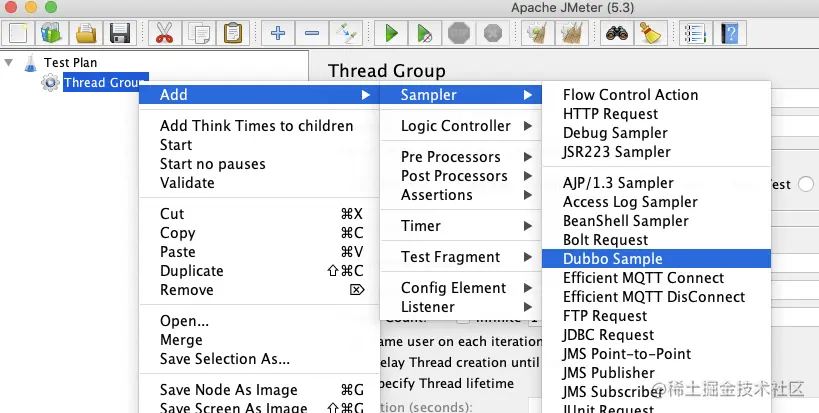Click Merge in the context menu
819x413 pixels.
click(x=259, y=340)
